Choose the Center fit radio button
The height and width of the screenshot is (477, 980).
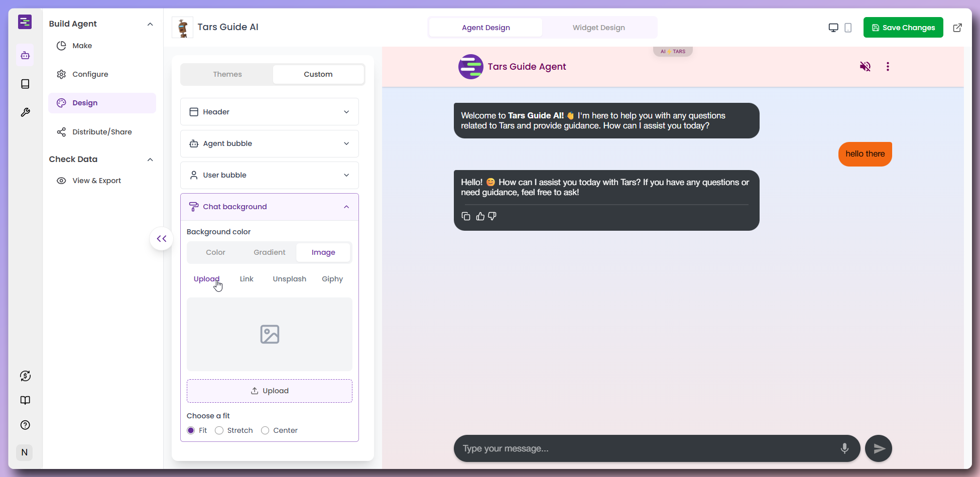pos(265,430)
